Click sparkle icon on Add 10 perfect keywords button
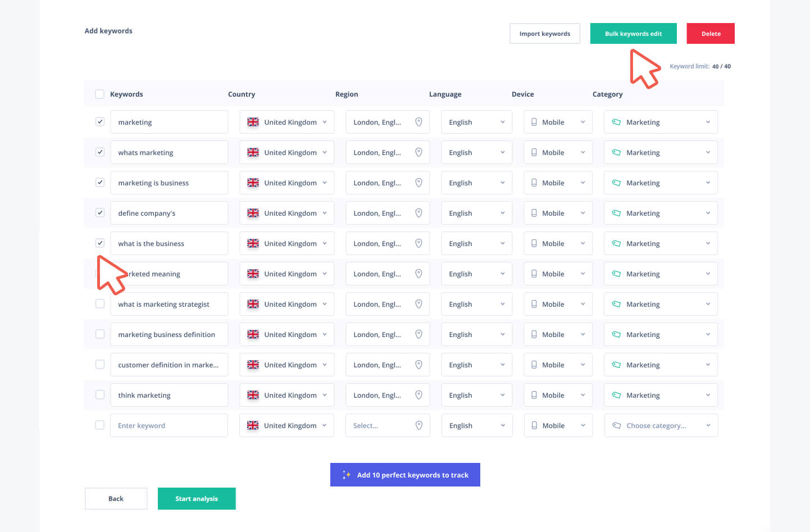Screen dimensions: 810x532 (x=347, y=475)
